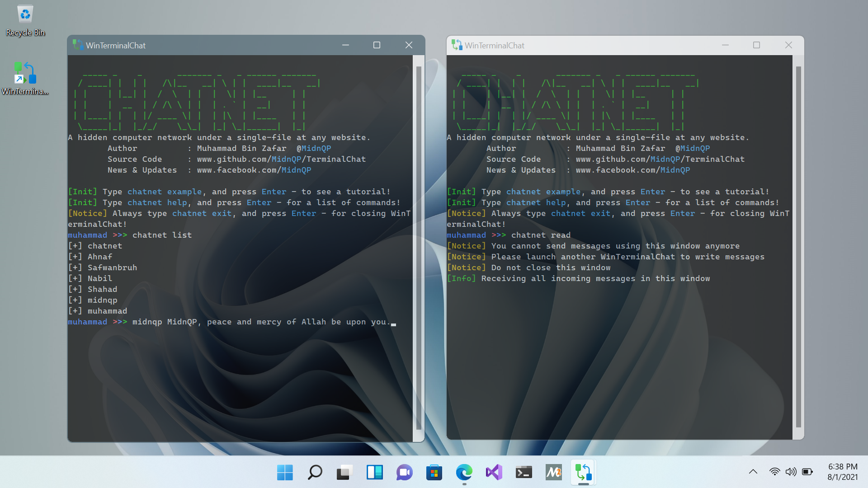Select the running WinTerminalChat taskbar icon
868x488 pixels.
coord(583,472)
